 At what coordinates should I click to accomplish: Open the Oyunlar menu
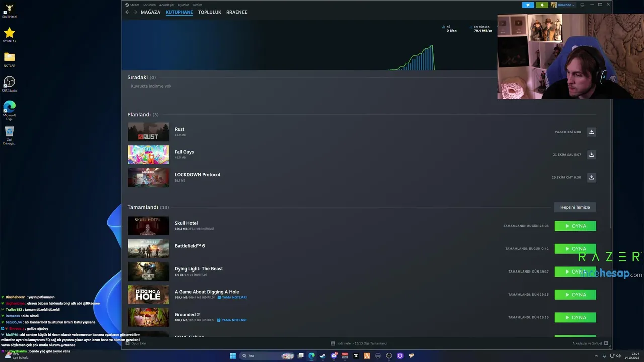[183, 5]
